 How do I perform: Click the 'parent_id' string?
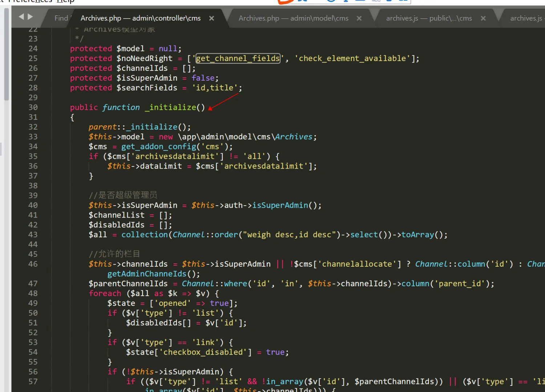tap(460, 284)
